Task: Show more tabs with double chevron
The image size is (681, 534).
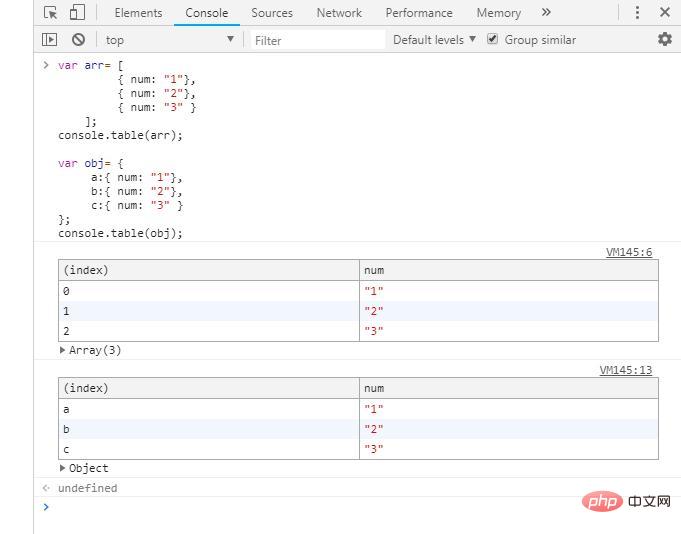Action: coord(546,13)
